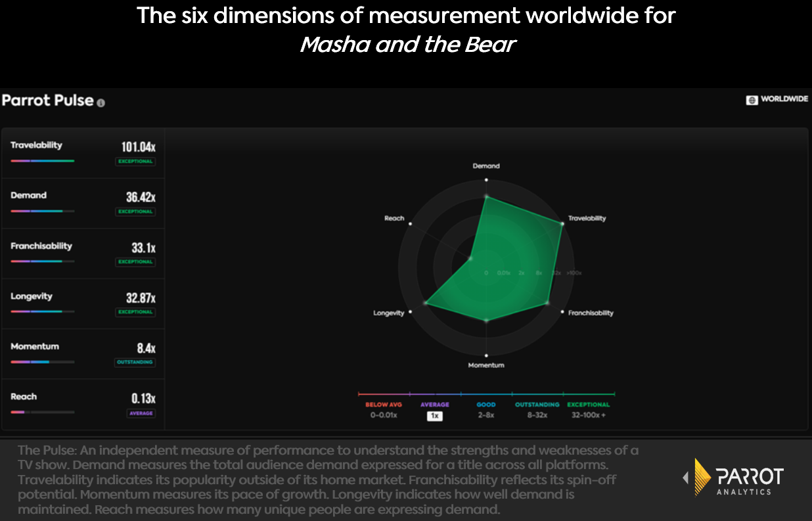Click the EXCEPTIONAL 32-100x+ legend entry
The height and width of the screenshot is (521, 812).
click(588, 410)
